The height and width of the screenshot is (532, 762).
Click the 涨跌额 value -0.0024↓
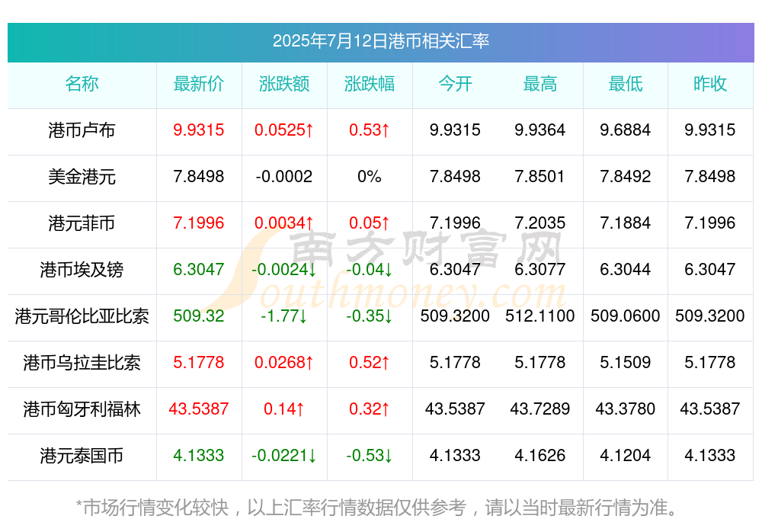(284, 269)
